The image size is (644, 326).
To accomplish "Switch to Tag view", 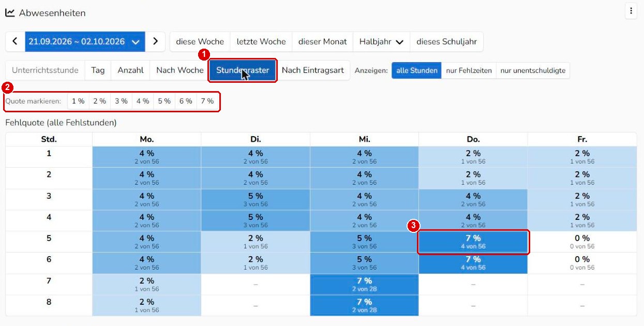I will click(98, 70).
